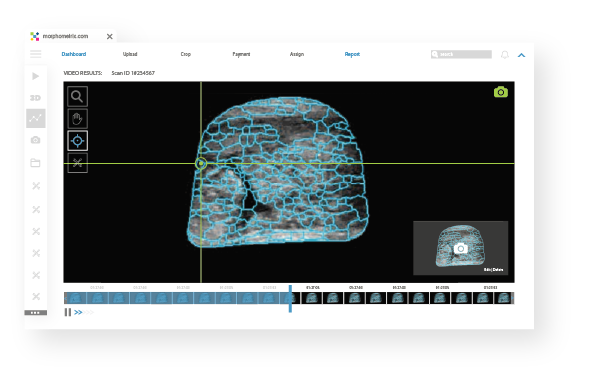Click the crossed-tools icon directly below the folder
The image size is (590, 382).
click(36, 186)
